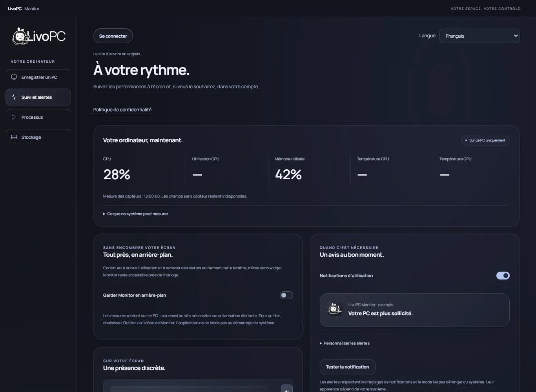Click the monitor icon beside Enregistrer un PC
This screenshot has width=536, height=392.
click(14, 77)
